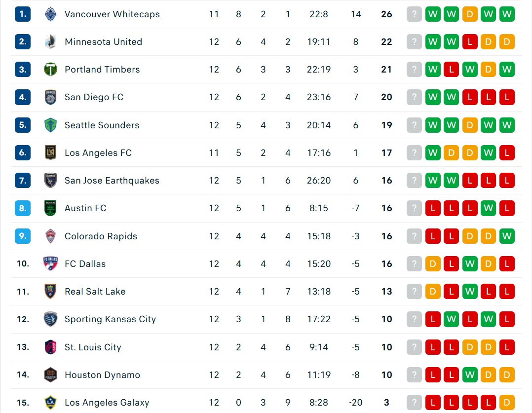Click the Sporting Kansas City crest
The width and height of the screenshot is (532, 413).
tap(50, 319)
